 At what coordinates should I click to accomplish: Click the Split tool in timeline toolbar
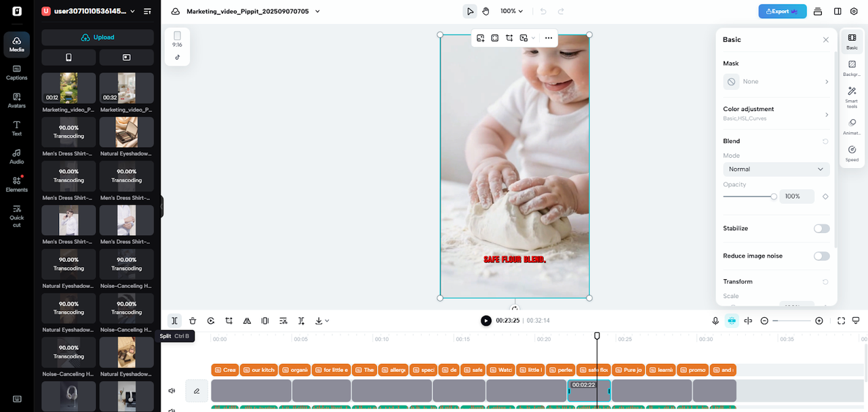(174, 321)
